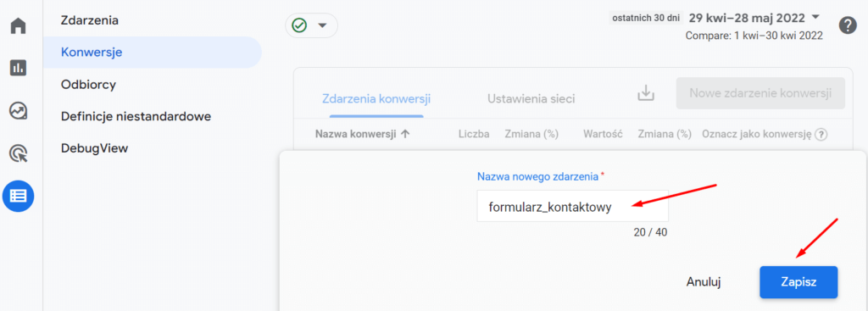Open Zdarzenia in the side menu
The image size is (868, 311).
tap(90, 20)
